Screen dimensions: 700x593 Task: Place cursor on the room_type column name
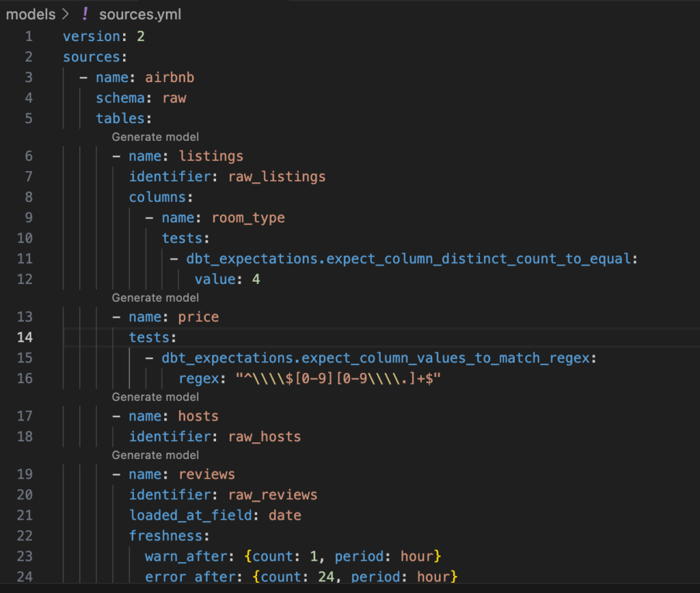click(248, 218)
